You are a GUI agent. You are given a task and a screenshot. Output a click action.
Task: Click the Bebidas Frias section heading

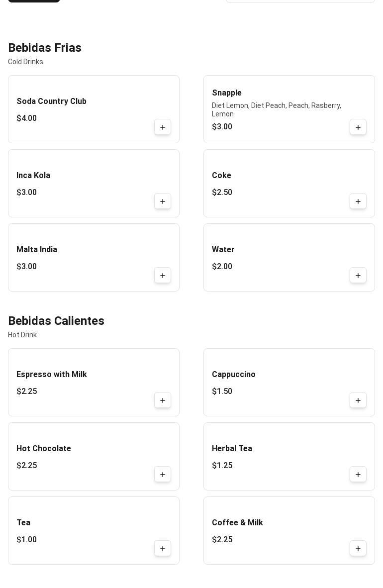click(45, 48)
